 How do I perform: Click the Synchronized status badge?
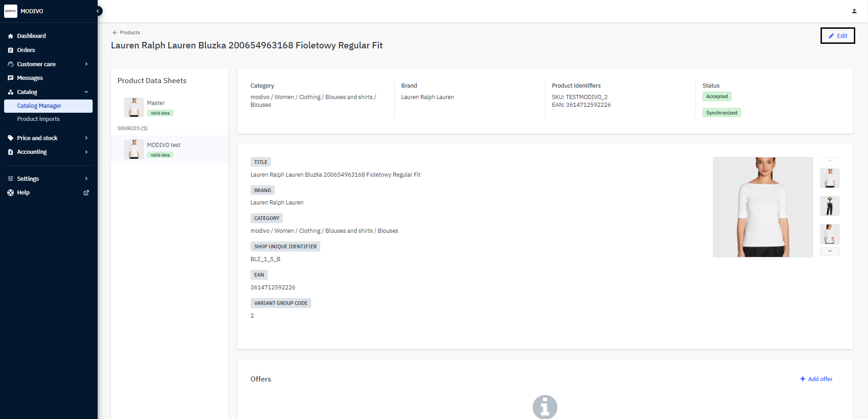[x=722, y=113]
